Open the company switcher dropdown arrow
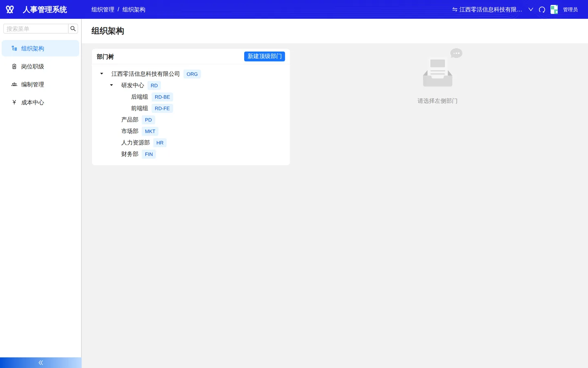 531,9
